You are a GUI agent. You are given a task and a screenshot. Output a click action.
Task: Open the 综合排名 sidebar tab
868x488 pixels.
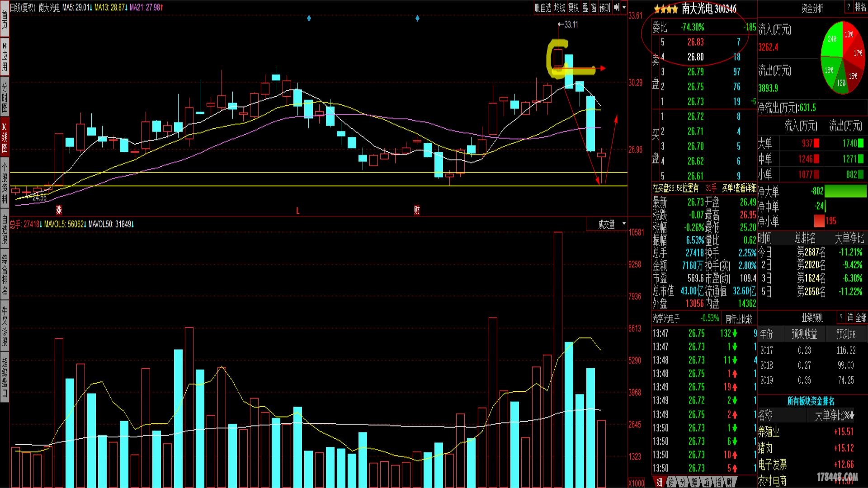5,275
